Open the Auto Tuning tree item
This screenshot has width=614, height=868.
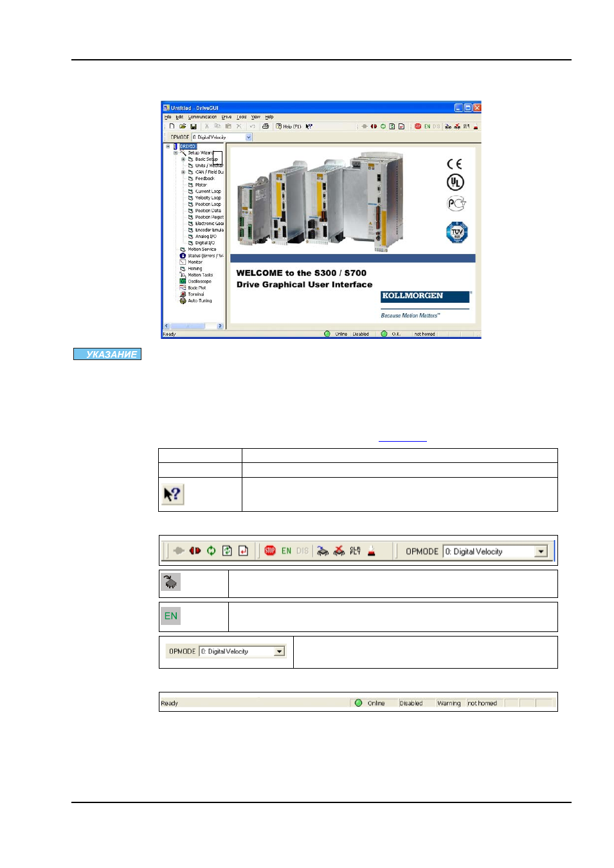click(199, 301)
